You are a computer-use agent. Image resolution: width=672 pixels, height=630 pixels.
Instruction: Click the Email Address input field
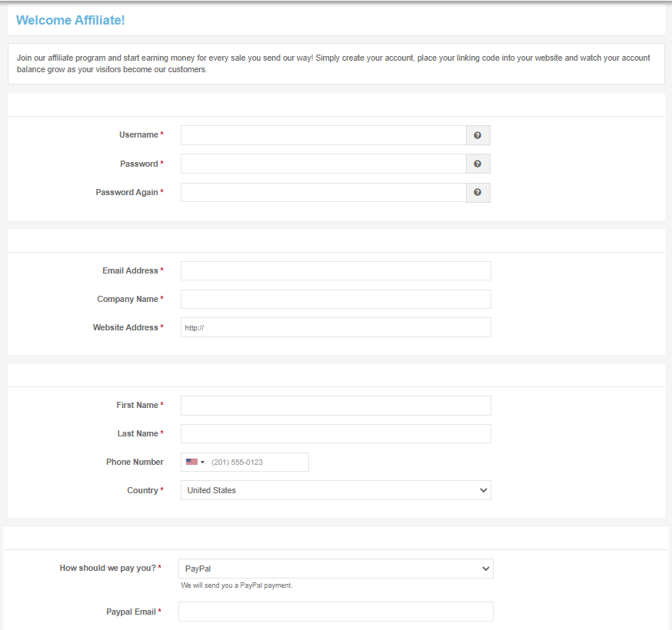[335, 271]
